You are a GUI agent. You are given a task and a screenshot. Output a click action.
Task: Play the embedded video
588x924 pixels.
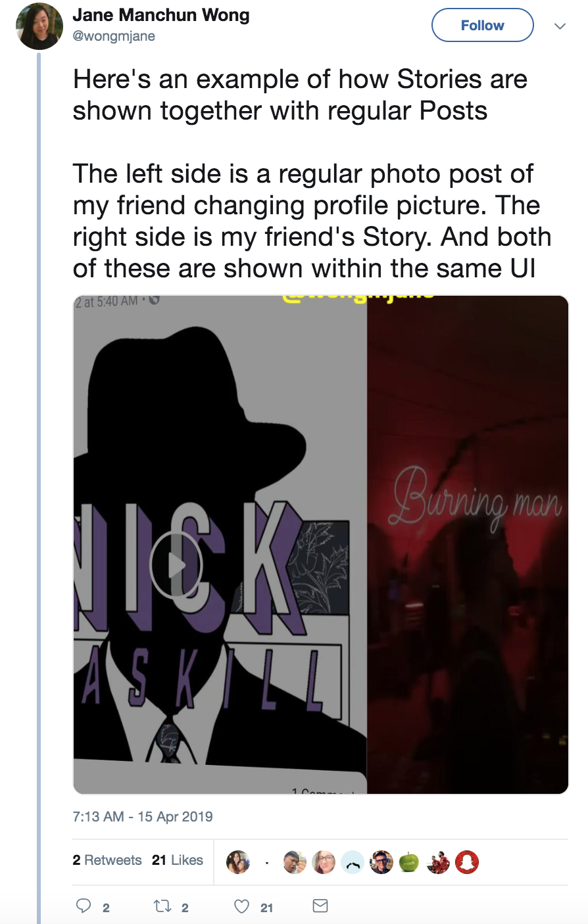(x=176, y=564)
